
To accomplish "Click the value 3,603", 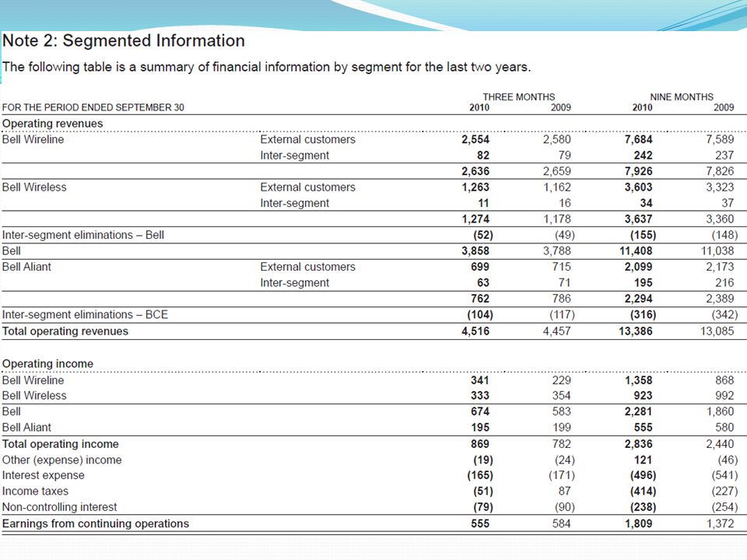I will click(x=638, y=187).
